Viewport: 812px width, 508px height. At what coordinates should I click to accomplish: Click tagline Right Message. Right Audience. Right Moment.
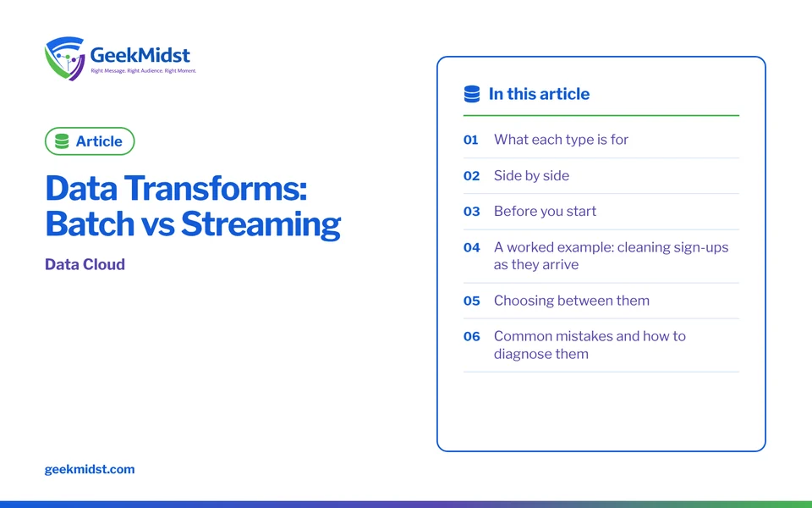point(144,70)
